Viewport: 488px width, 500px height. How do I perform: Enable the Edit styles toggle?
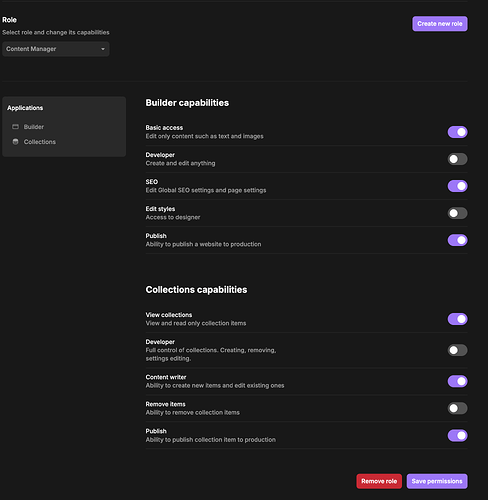point(457,213)
